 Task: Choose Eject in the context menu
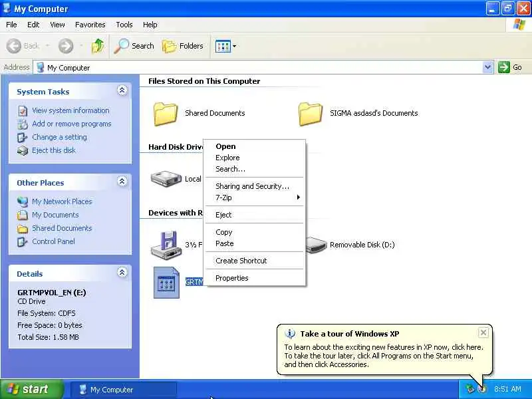(256, 215)
